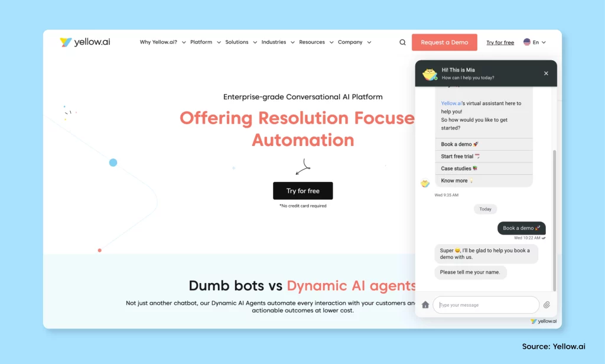The height and width of the screenshot is (364, 605).
Task: Click the Mia bot avatar in chat header
Action: click(430, 74)
